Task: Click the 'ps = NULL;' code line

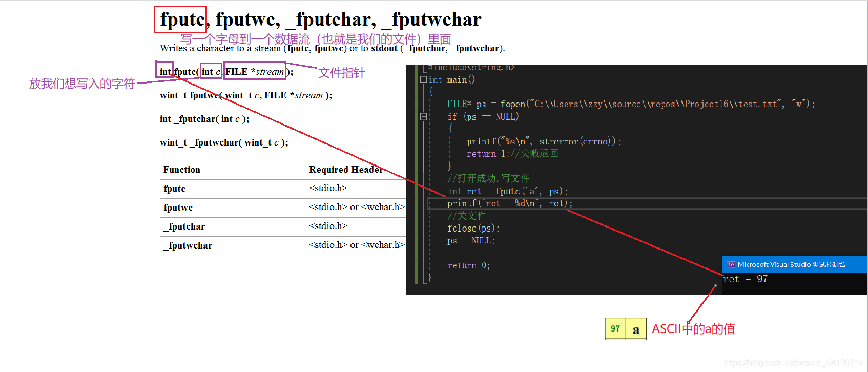Action: (x=471, y=240)
